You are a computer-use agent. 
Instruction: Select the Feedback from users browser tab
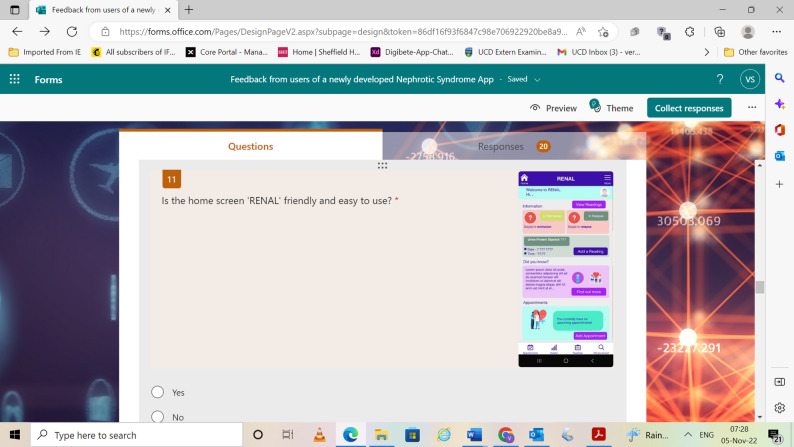point(103,10)
